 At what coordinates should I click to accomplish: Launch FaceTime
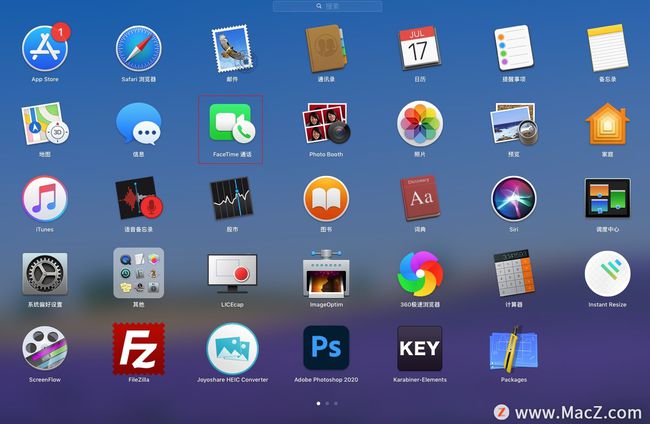coord(232,123)
